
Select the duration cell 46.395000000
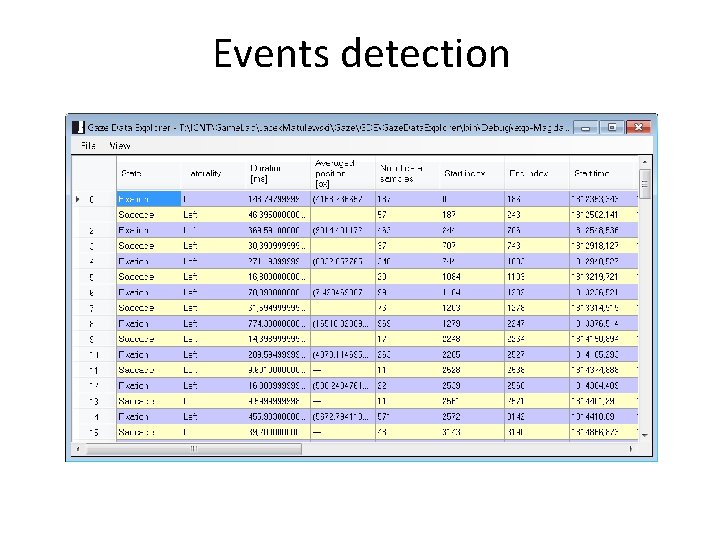[x=278, y=214]
